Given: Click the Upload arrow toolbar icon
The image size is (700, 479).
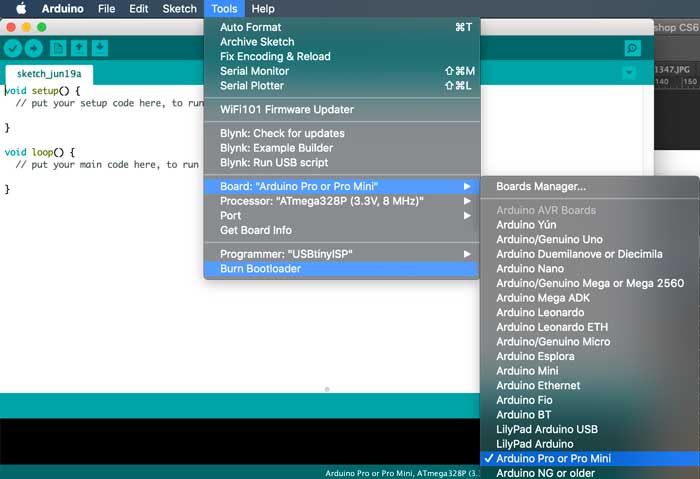Looking at the screenshot, I should [x=33, y=48].
